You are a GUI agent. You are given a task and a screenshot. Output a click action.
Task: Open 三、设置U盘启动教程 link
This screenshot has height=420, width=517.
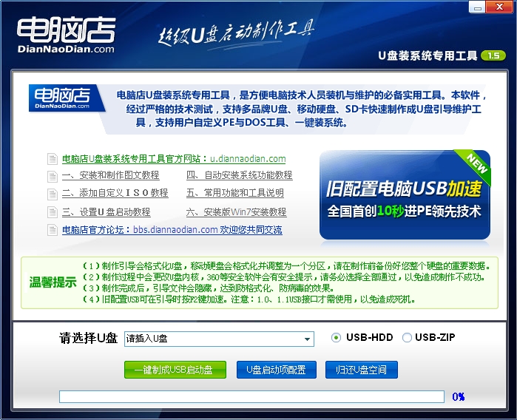click(x=107, y=212)
